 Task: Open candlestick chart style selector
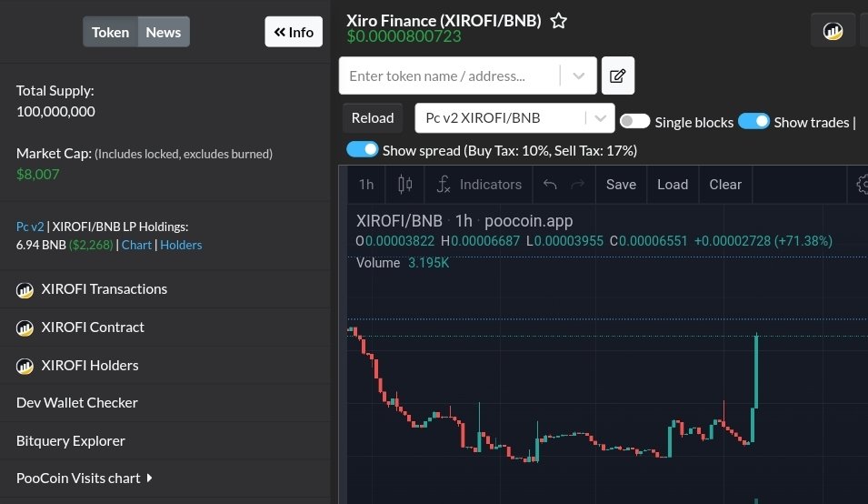click(404, 185)
